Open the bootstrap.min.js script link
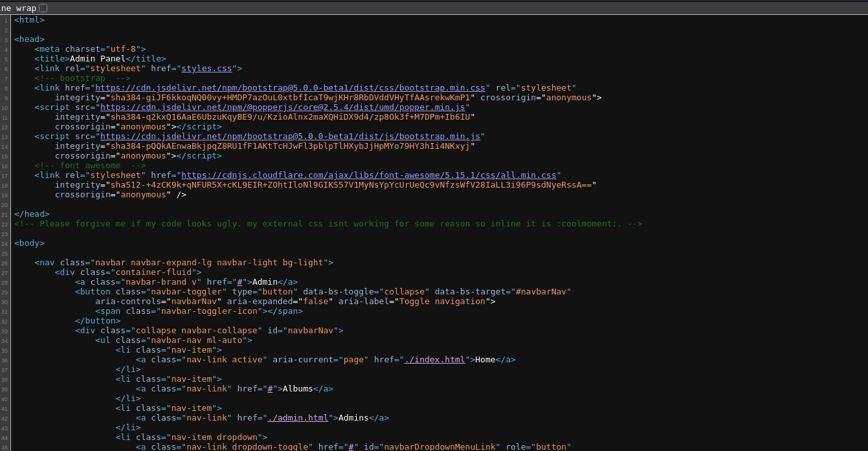Image resolution: width=868 pixels, height=451 pixels. point(290,136)
